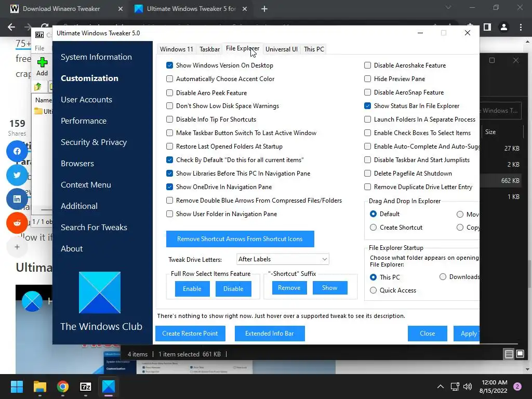Toggle Chrome side panel icon
Screen dimensions: 532x399
487,27
